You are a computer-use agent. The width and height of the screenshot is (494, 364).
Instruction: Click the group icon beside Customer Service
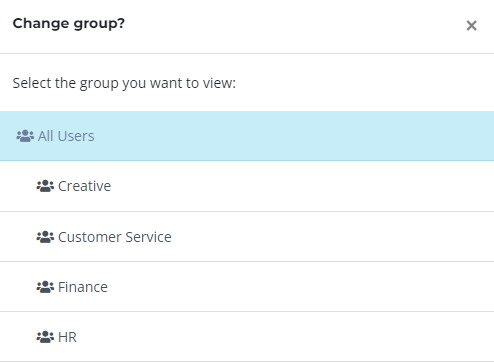(45, 237)
